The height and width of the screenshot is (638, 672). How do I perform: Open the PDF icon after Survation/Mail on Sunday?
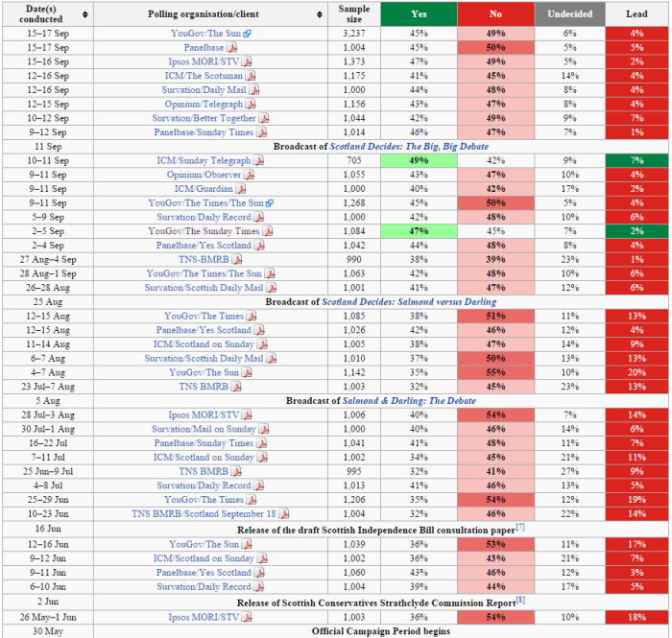coord(262,430)
